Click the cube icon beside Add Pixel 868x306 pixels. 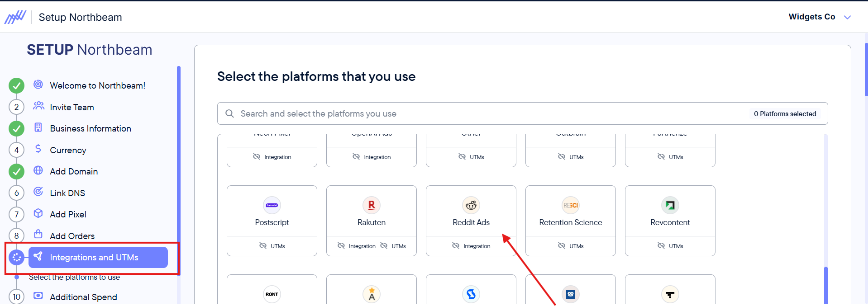point(38,213)
